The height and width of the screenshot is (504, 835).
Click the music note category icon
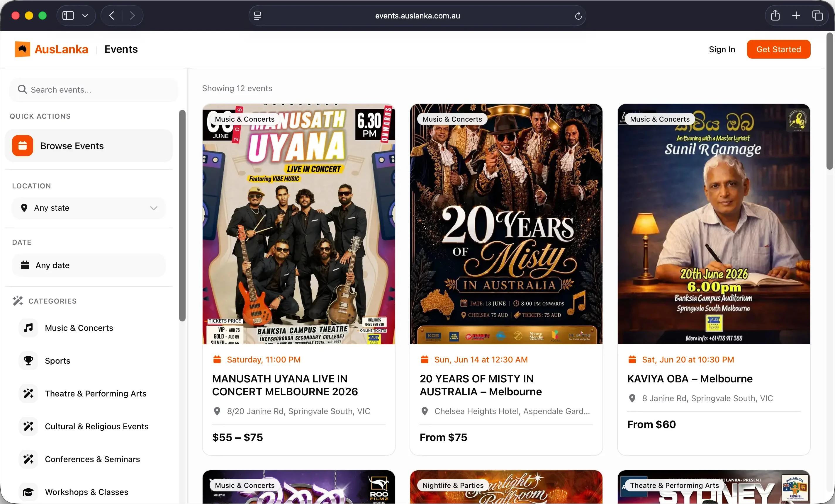point(28,328)
